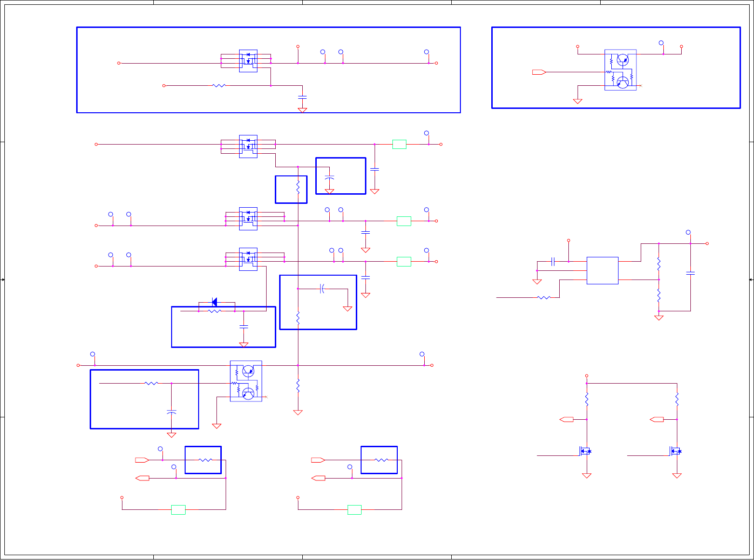This screenshot has width=754, height=560.
Task: Click the horizontal capacitor at the IC block input
Action: pos(553,262)
